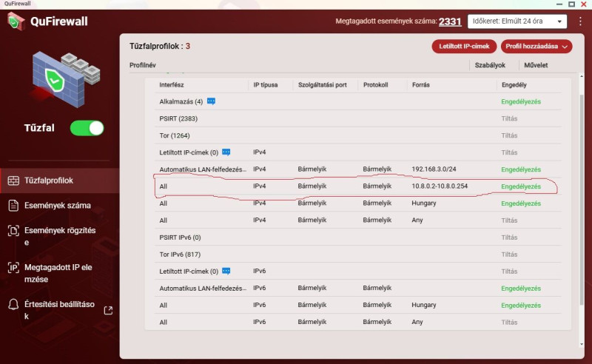Image resolution: width=592 pixels, height=364 pixels.
Task: Open Értesítési beállítások sidebar item
Action: coord(60,310)
